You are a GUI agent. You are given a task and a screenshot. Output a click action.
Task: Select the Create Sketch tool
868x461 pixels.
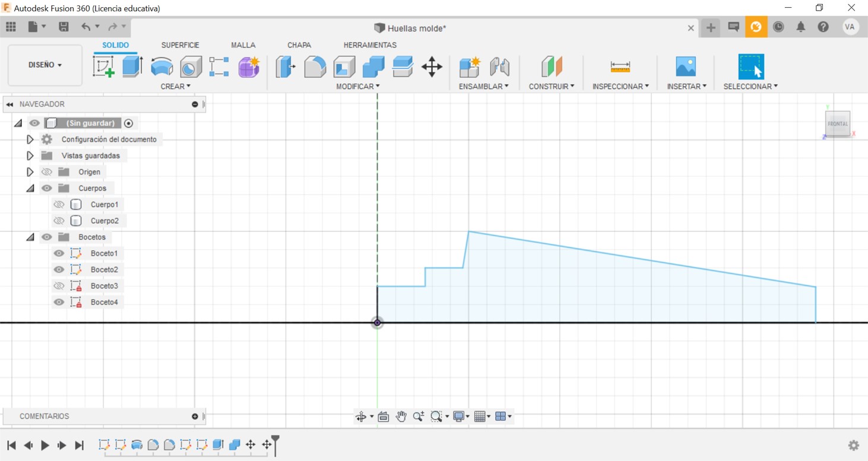click(103, 66)
